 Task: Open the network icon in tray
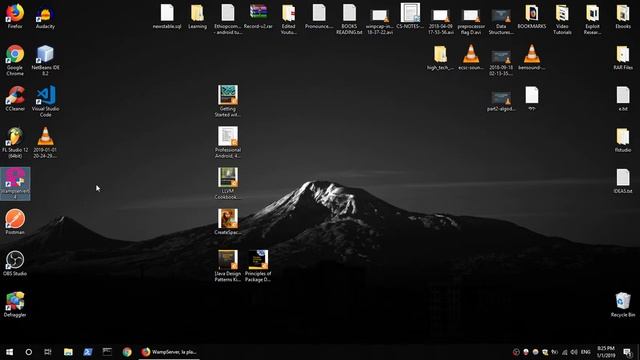tap(564, 352)
